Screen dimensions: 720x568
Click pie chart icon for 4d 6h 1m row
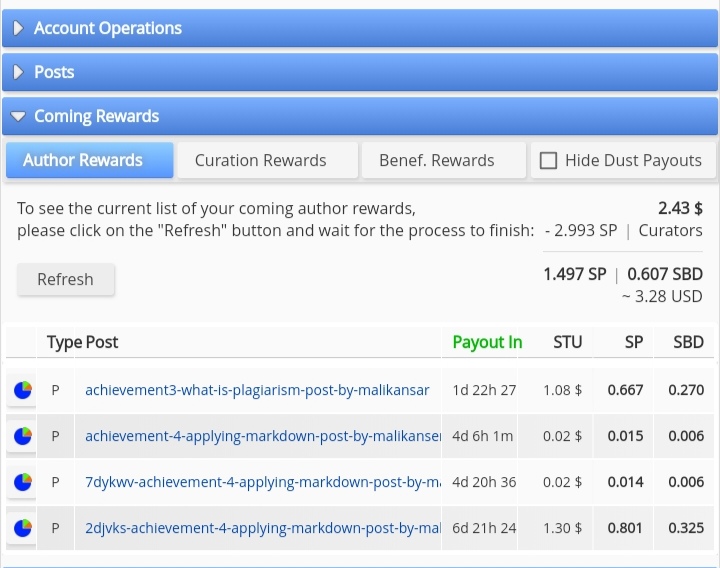click(x=22, y=436)
